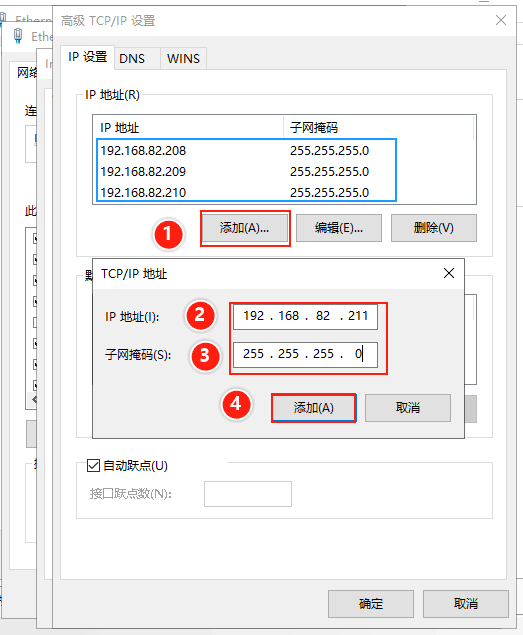Select the 192.168.82.210 address row
The width and height of the screenshot is (523, 635).
[246, 192]
